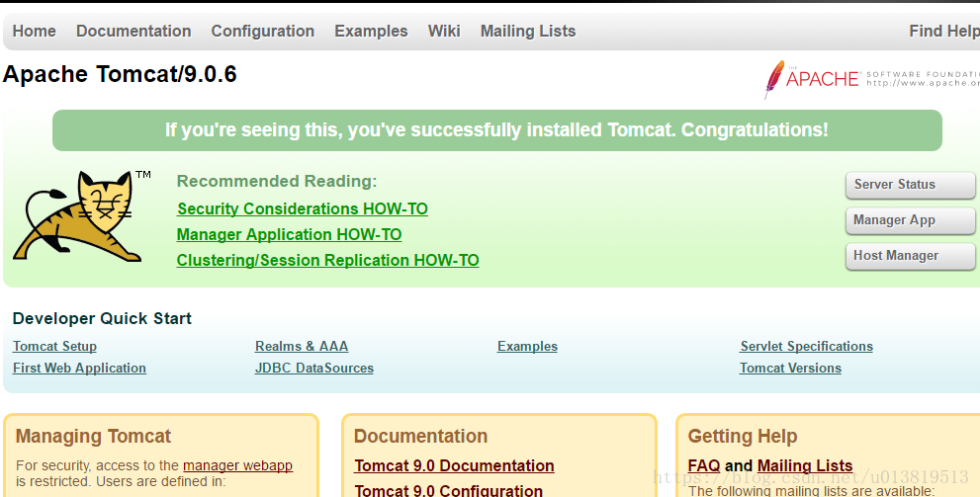
Task: Click the Documentation box heading
Action: tap(420, 436)
